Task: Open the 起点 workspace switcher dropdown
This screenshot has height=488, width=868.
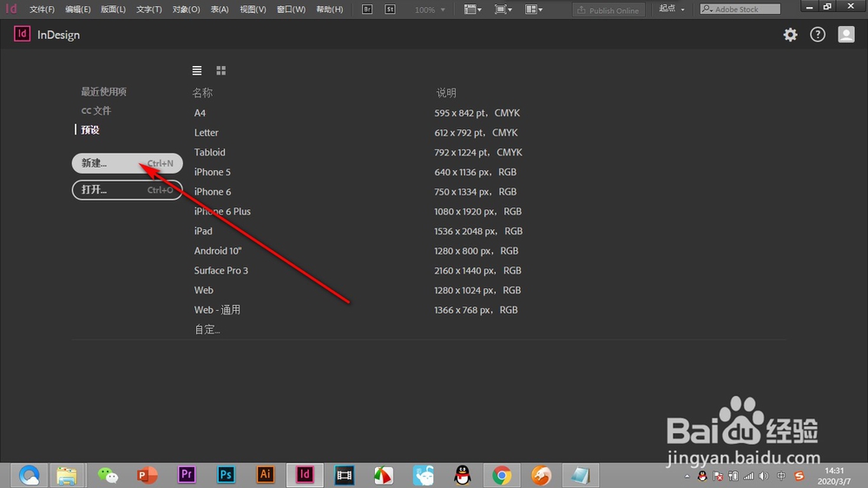Action: point(672,9)
